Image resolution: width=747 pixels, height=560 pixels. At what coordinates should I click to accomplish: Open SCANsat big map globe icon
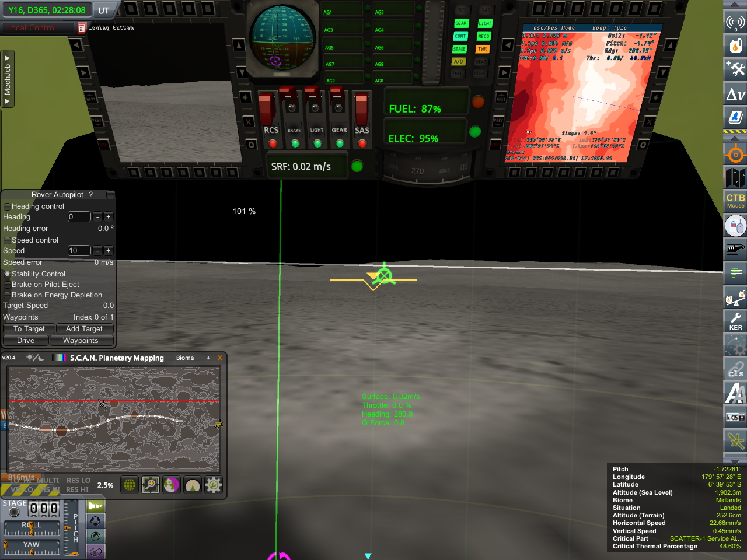pos(130,485)
